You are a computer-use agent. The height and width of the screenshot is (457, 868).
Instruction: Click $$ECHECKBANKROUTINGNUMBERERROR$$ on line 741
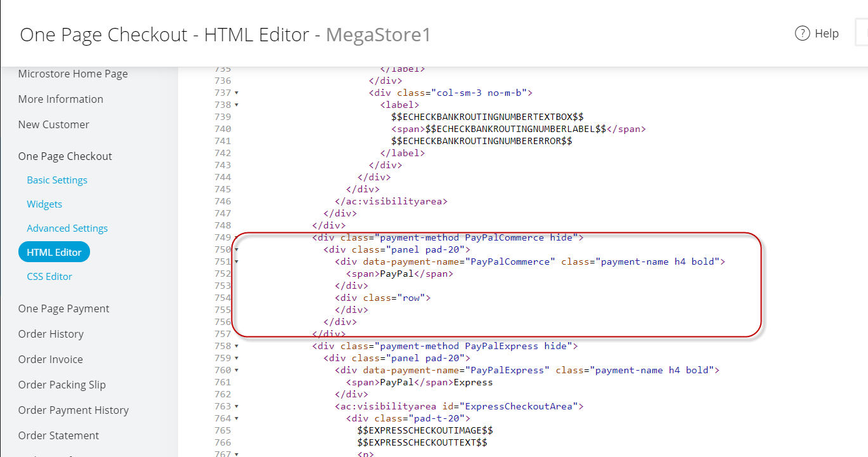482,141
